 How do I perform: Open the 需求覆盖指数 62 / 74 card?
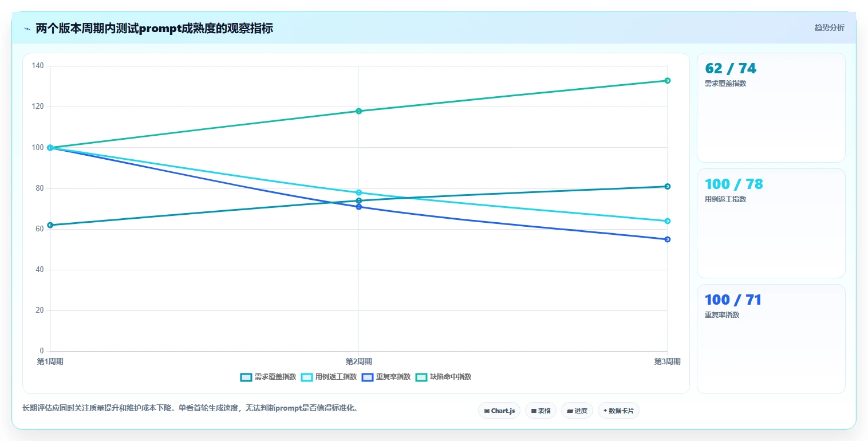pyautogui.click(x=771, y=108)
